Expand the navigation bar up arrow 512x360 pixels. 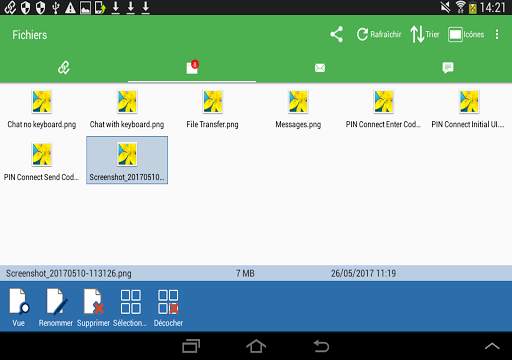tap(492, 346)
